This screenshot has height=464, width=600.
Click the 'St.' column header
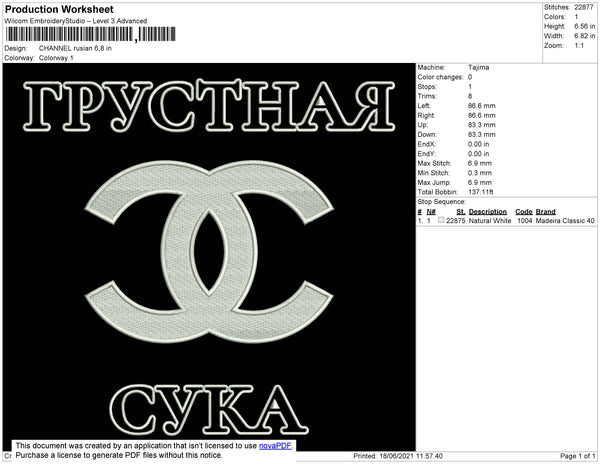[461, 212]
